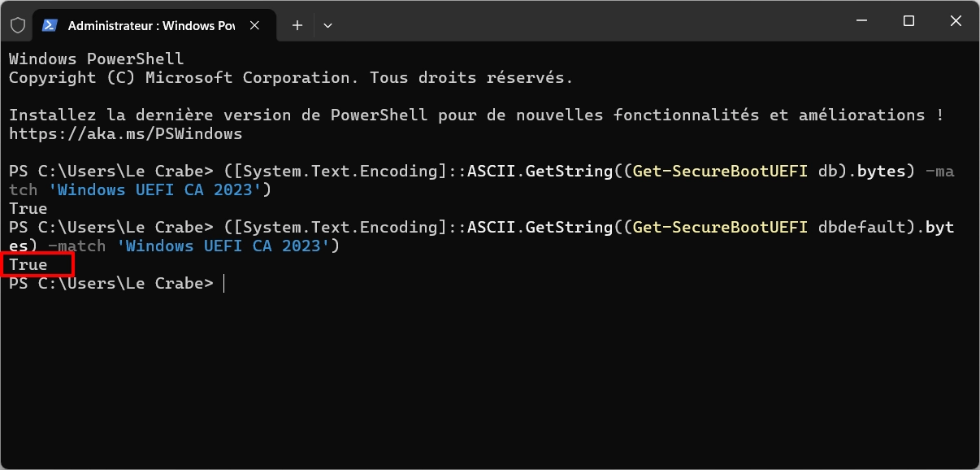The image size is (980, 470).
Task: Open a new tab with plus button
Action: (297, 25)
